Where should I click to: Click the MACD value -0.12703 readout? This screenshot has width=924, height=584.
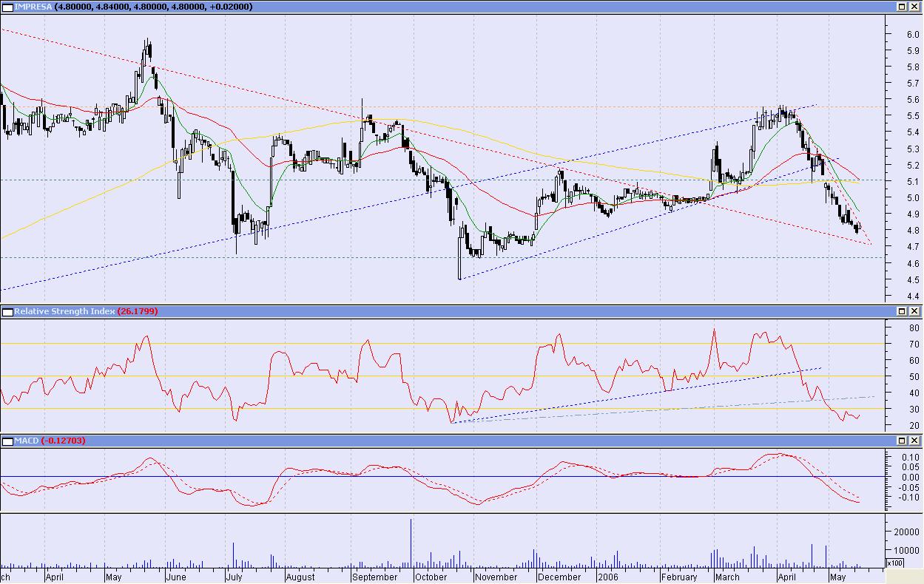click(64, 441)
